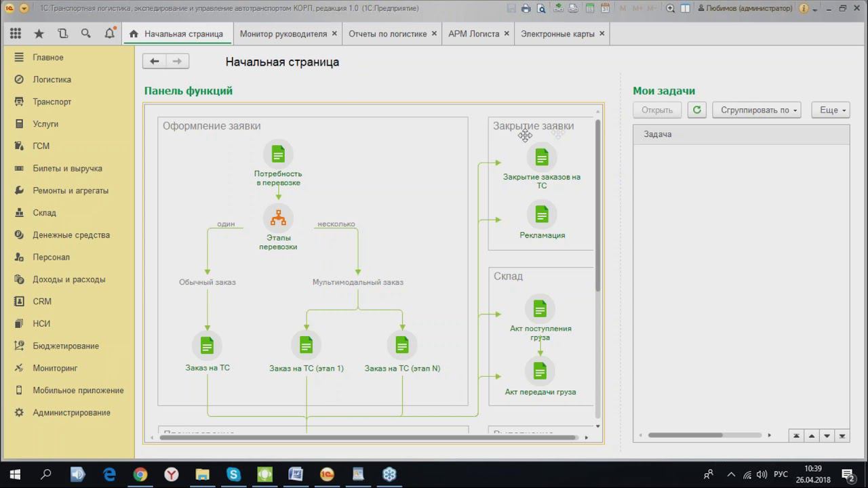Open the Денежные средства section

(x=71, y=235)
